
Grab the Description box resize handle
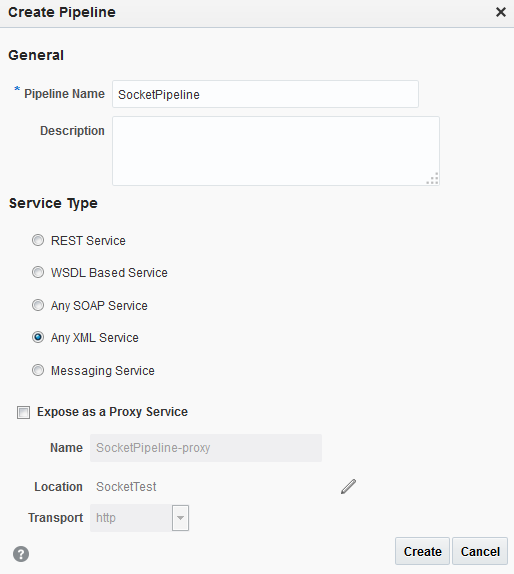point(433,179)
